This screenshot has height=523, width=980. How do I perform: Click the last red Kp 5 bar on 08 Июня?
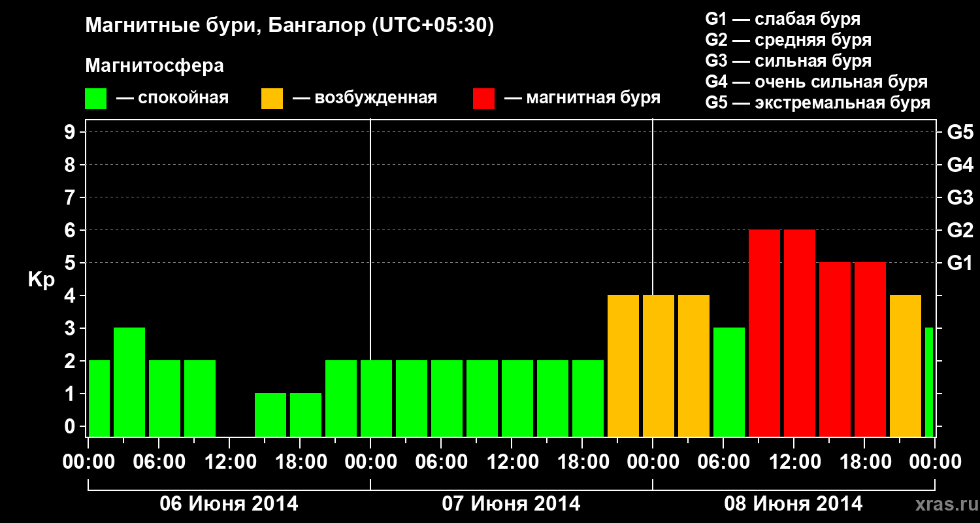pos(870,349)
